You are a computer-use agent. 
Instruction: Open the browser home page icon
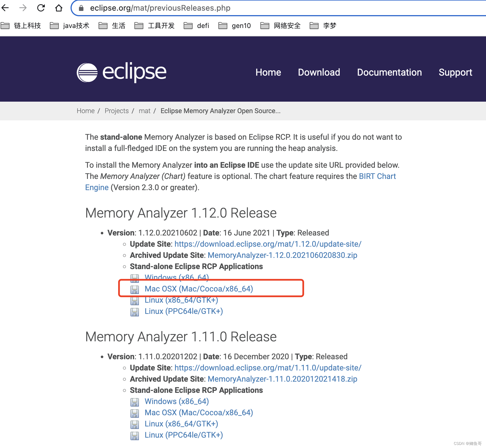pyautogui.click(x=59, y=8)
